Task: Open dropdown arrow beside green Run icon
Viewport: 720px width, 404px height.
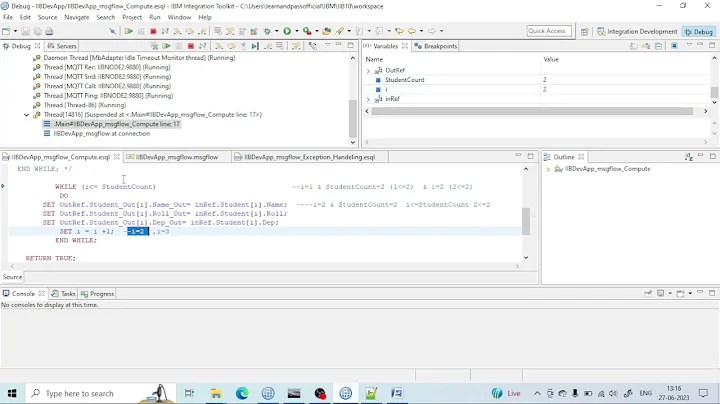Action: click(297, 31)
